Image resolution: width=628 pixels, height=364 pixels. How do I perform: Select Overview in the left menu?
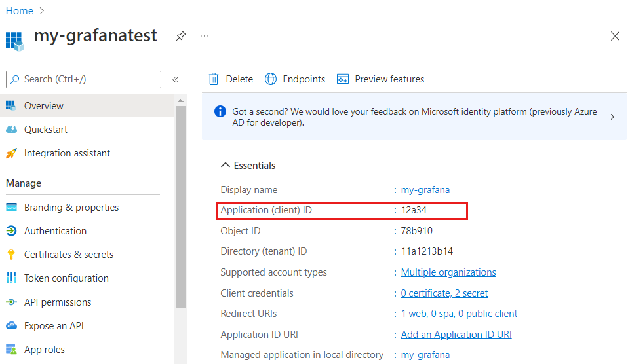tap(44, 106)
